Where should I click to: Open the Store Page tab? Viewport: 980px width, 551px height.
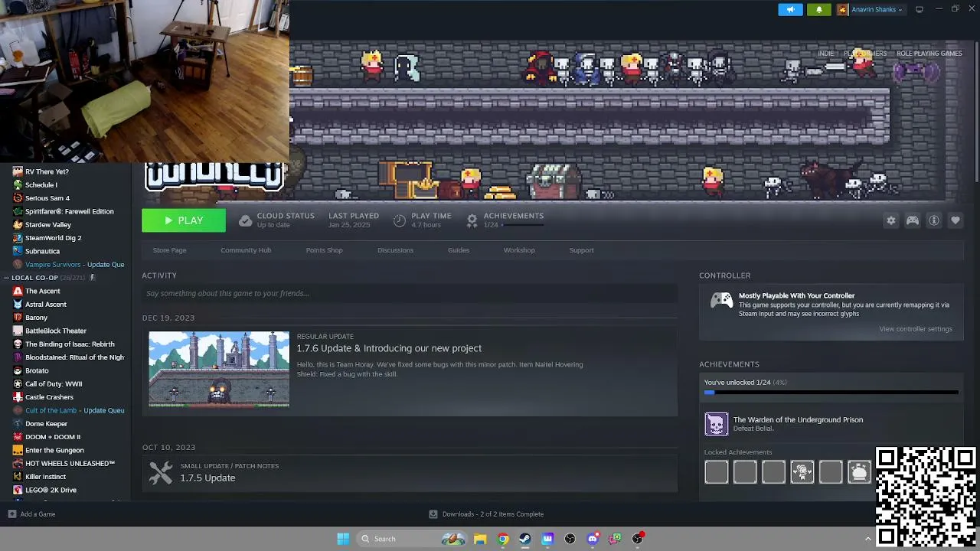169,250
